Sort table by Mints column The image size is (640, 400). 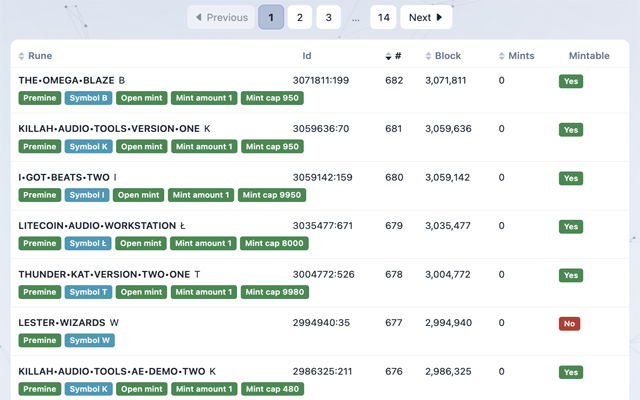click(517, 56)
